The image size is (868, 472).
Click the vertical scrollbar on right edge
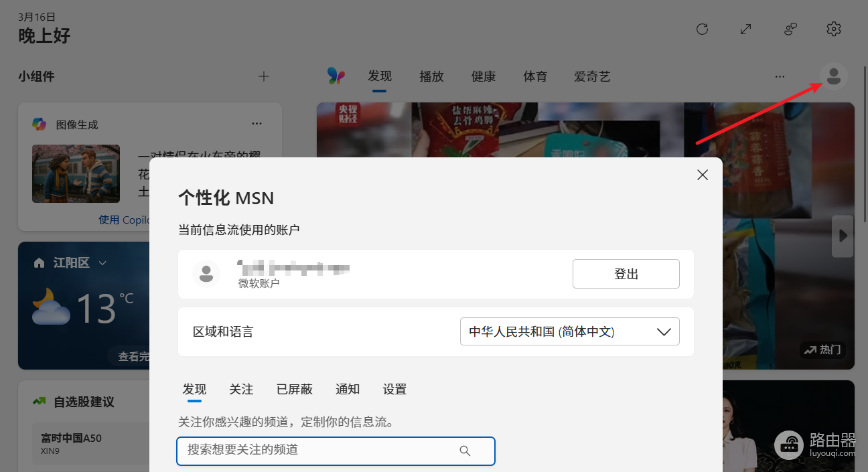pos(864,144)
